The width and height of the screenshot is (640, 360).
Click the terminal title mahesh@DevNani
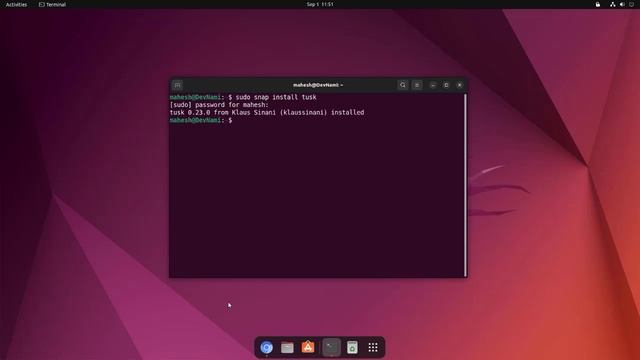[x=318, y=85]
